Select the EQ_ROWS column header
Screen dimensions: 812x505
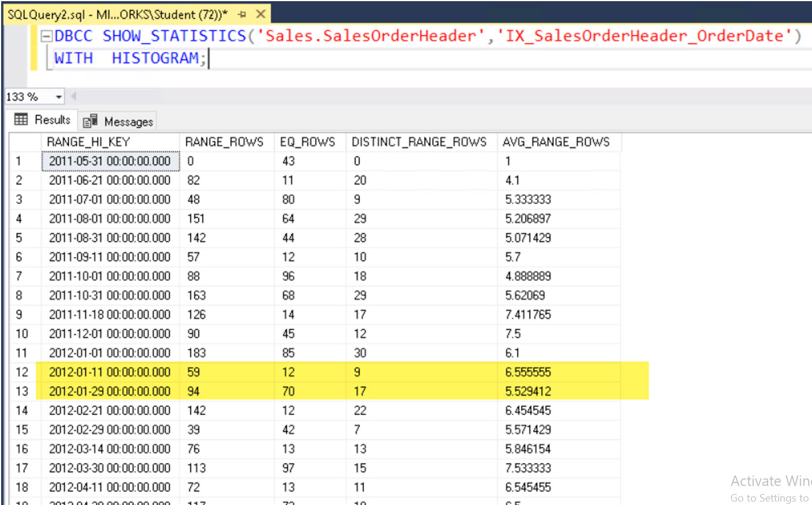pyautogui.click(x=310, y=141)
